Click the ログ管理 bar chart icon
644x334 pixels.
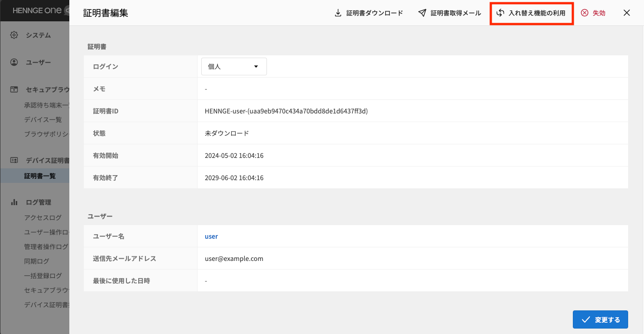click(x=14, y=202)
